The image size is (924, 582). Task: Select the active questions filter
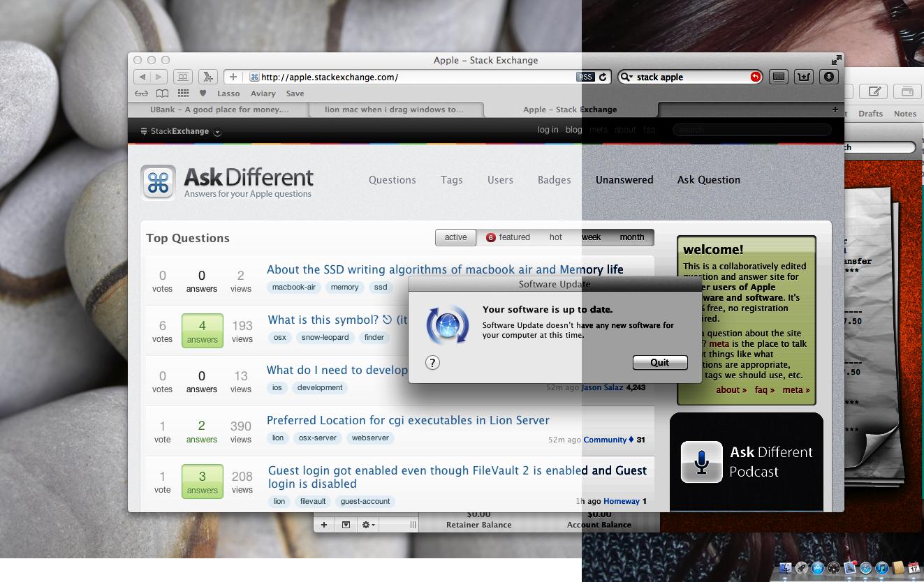point(455,237)
